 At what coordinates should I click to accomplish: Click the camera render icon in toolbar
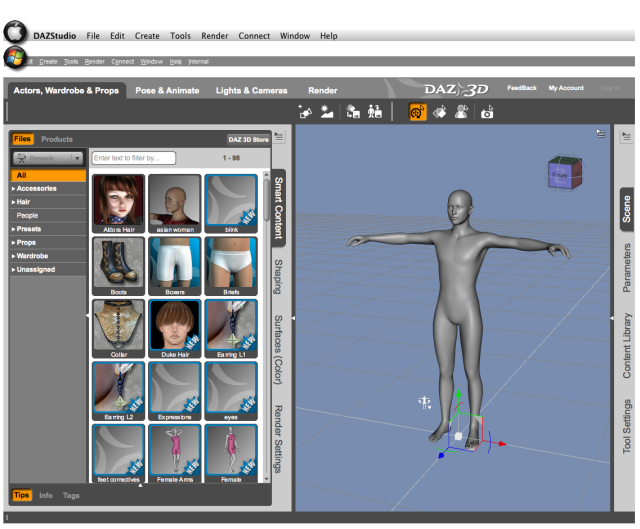click(x=487, y=112)
